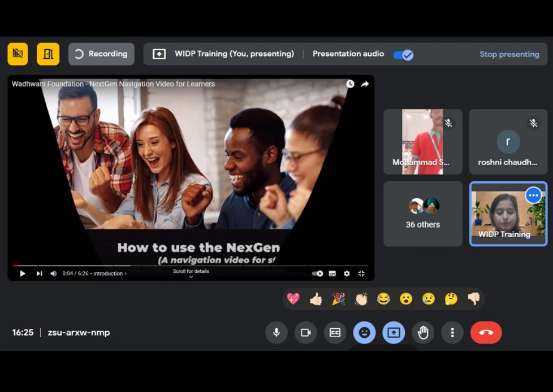
Task: Send the clapping hands reaction
Action: [x=361, y=299]
